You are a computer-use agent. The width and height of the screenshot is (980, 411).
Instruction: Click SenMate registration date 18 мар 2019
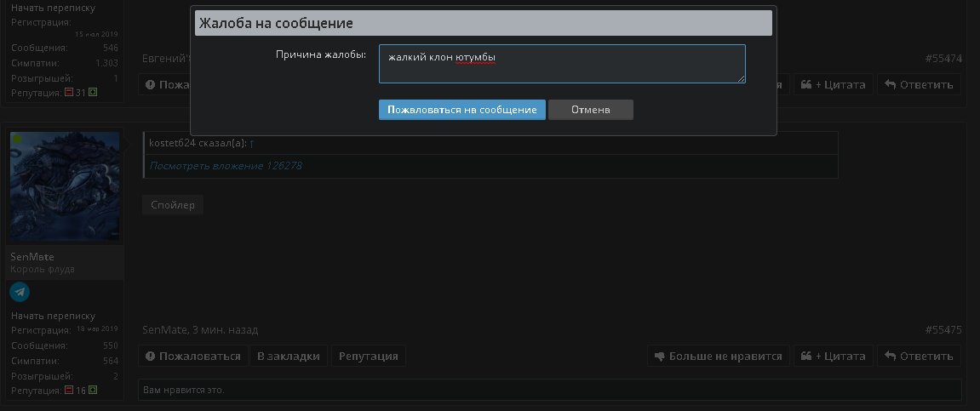click(97, 328)
